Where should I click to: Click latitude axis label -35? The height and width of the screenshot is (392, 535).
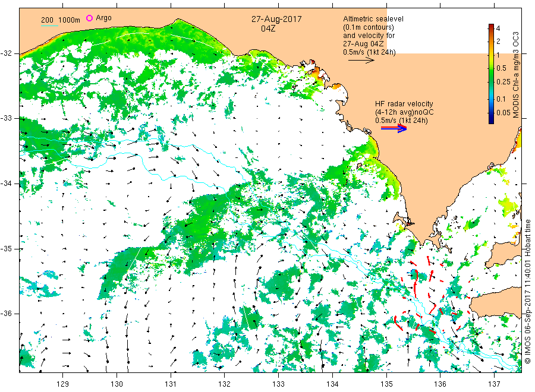(x=6, y=249)
